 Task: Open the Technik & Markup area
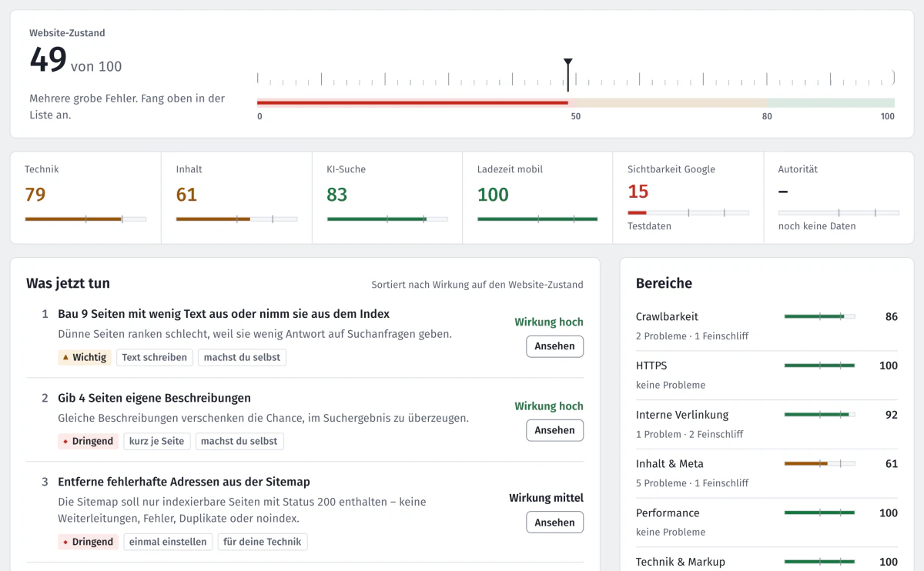click(767, 561)
